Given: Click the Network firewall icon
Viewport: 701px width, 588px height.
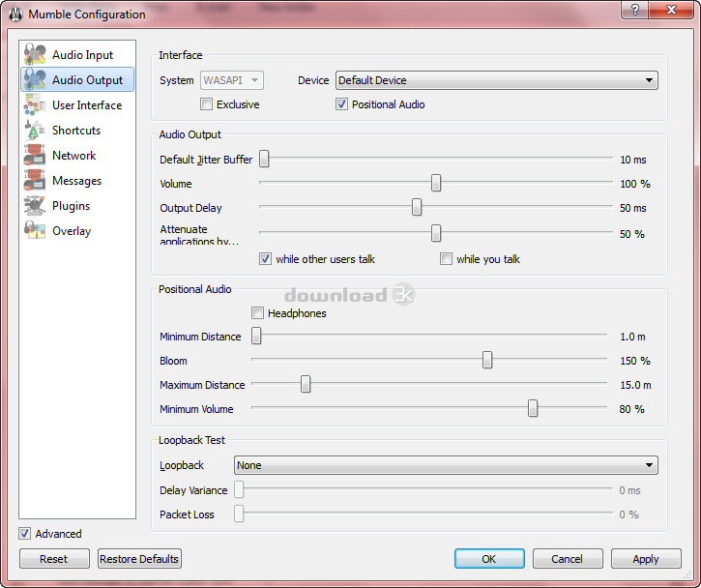Looking at the screenshot, I should coord(35,155).
